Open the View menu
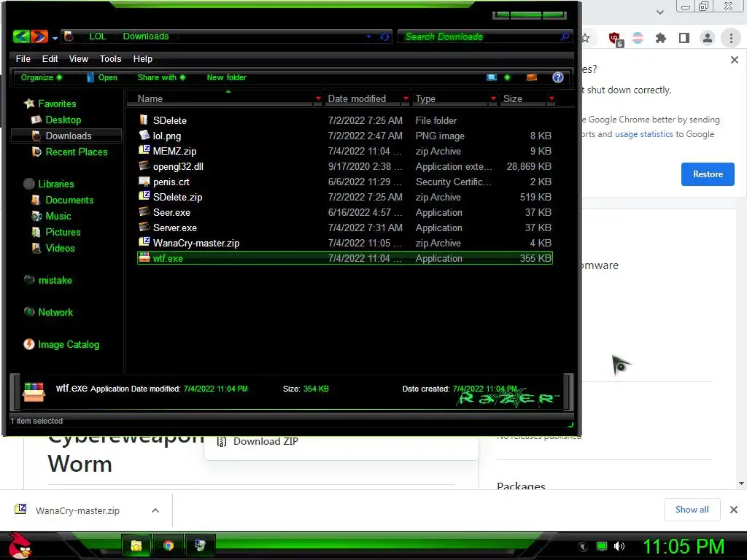Viewport: 747px width, 560px height. 78,58
